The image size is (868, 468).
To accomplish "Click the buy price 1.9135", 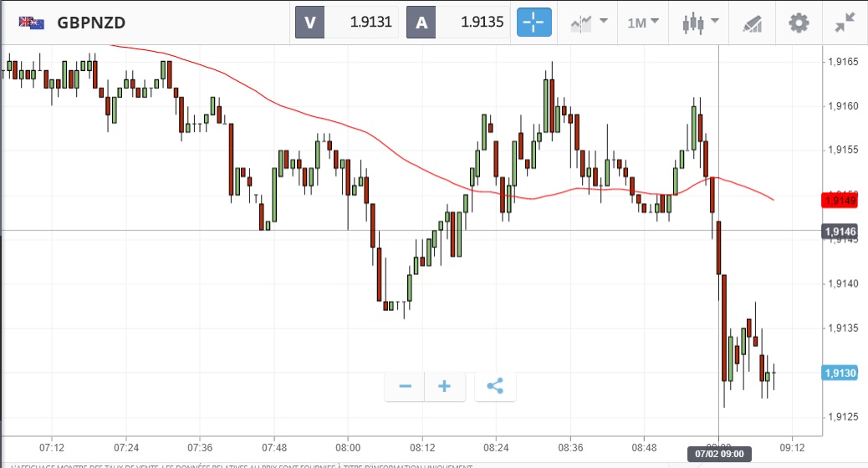I will [473, 23].
